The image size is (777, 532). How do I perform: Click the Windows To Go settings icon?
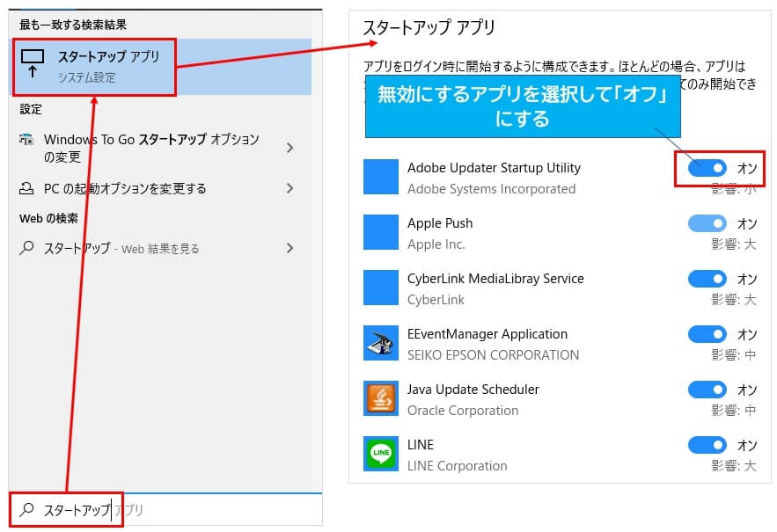(26, 139)
